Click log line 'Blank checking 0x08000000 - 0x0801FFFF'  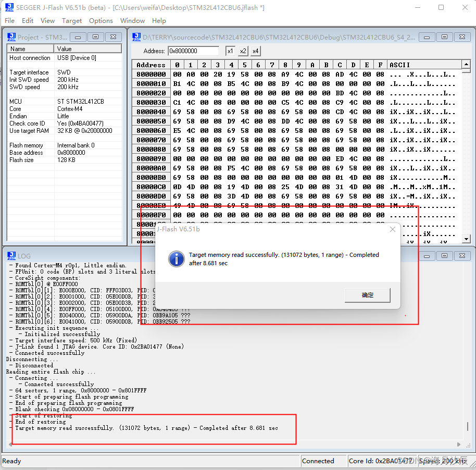pos(74,409)
